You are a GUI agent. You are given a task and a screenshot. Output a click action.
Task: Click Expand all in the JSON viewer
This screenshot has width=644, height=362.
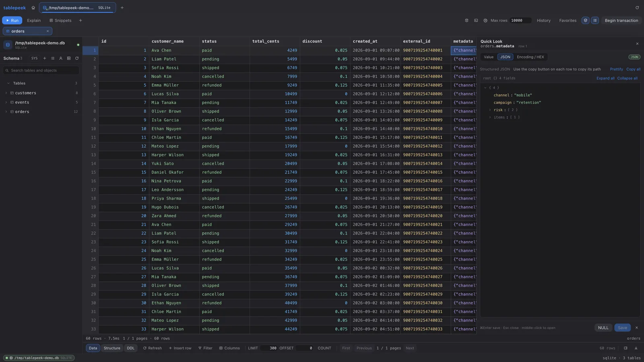[605, 78]
